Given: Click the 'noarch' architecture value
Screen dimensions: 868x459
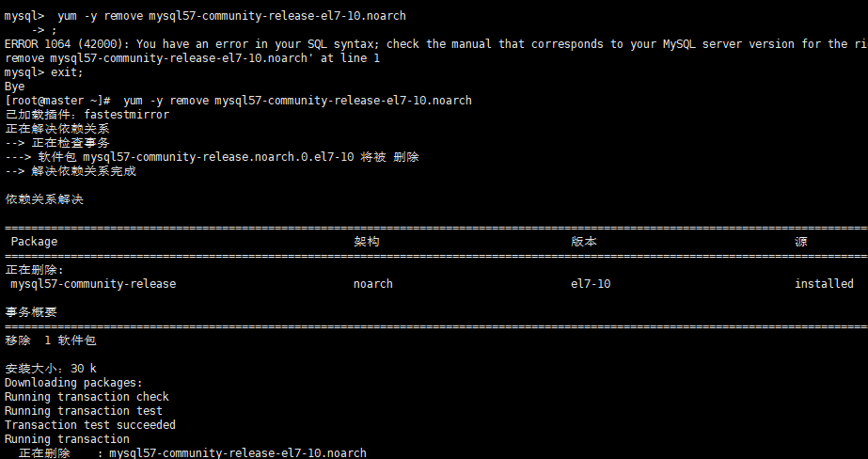Looking at the screenshot, I should pos(373,284).
